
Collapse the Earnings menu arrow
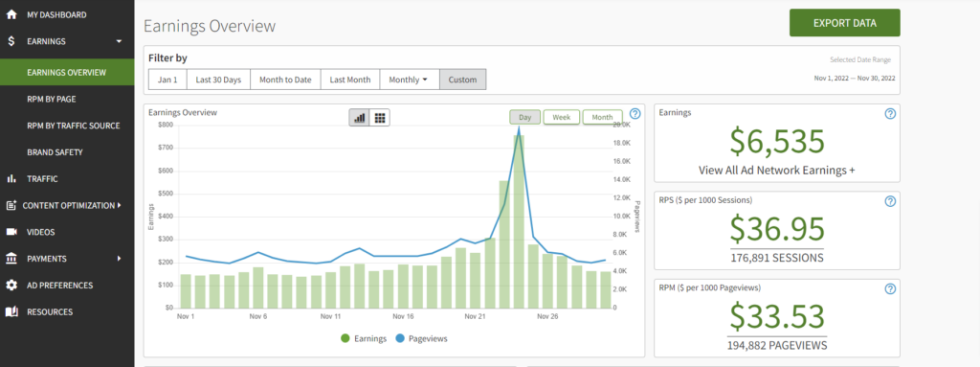[119, 41]
